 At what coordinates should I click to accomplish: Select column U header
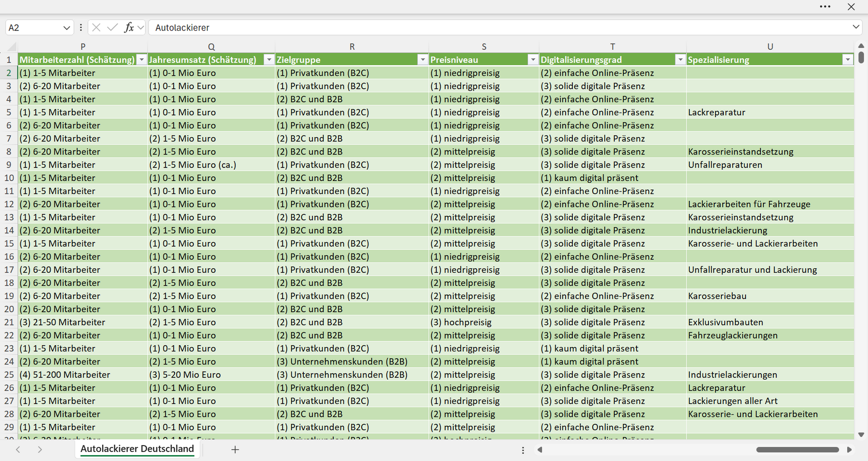pyautogui.click(x=770, y=47)
